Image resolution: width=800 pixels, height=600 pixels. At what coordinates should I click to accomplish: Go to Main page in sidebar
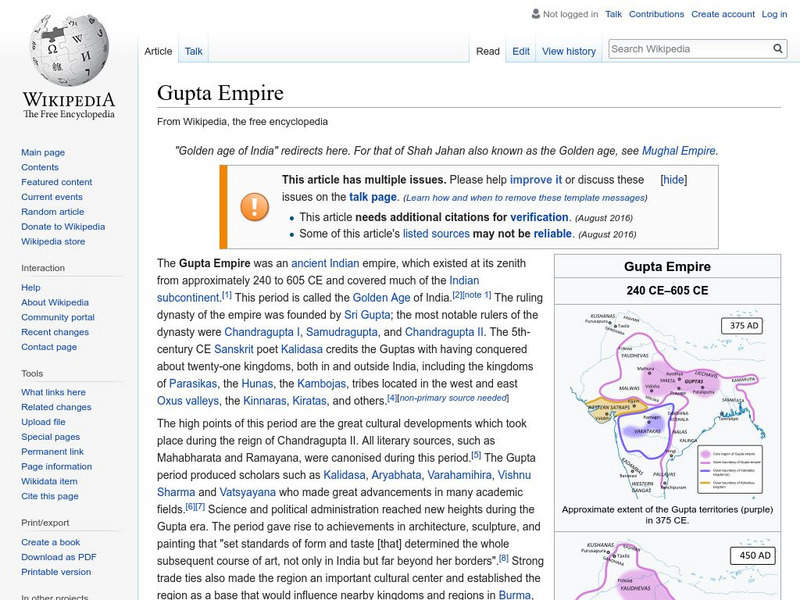pyautogui.click(x=43, y=152)
